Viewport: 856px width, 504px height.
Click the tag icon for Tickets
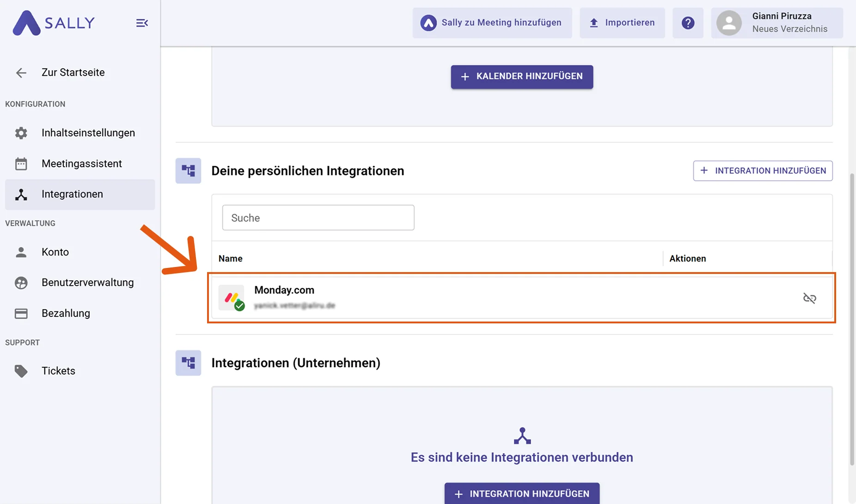(21, 371)
